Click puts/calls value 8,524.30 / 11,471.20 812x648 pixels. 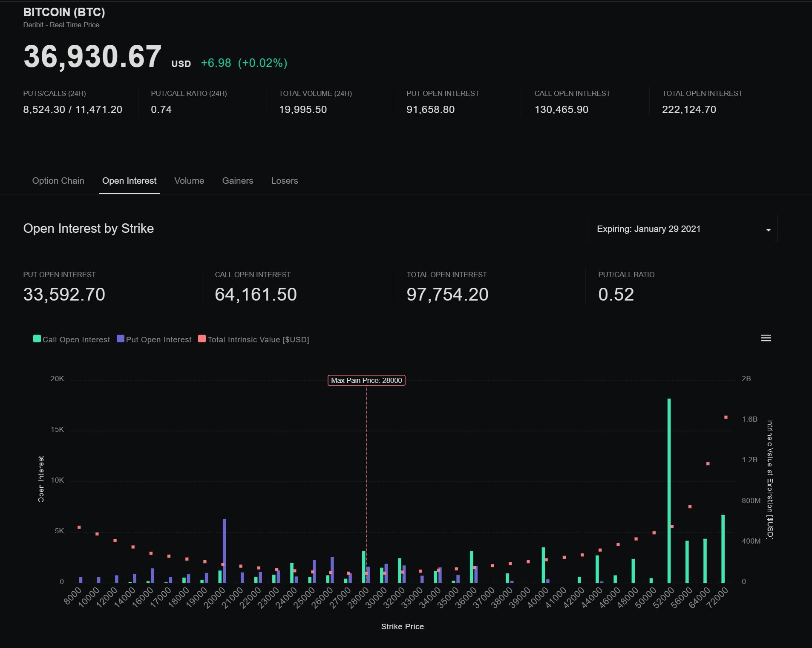tap(73, 110)
